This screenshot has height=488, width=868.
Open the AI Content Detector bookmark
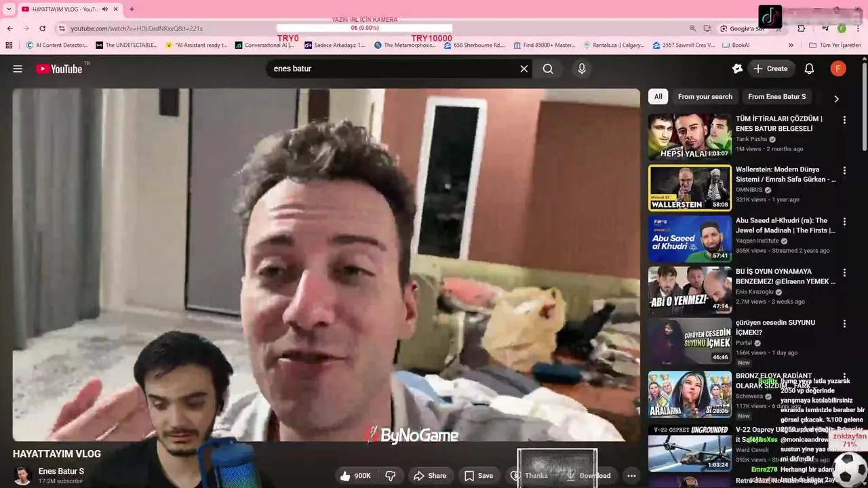pyautogui.click(x=57, y=45)
